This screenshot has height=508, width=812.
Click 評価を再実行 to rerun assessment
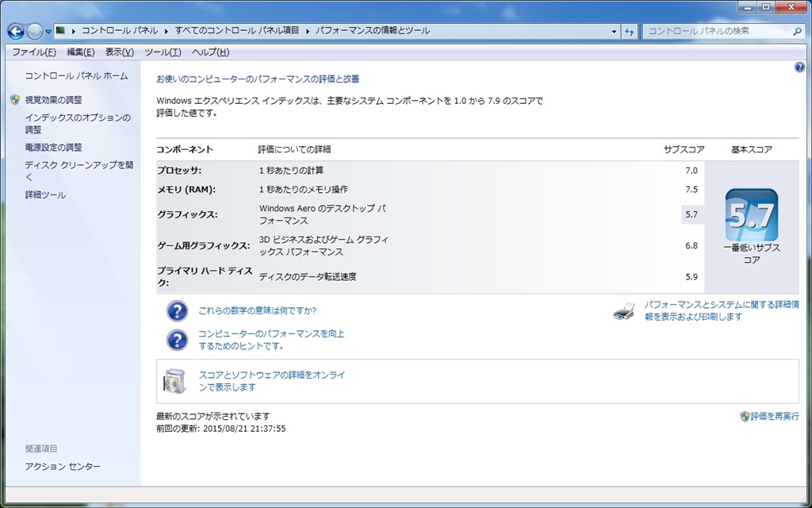click(x=775, y=416)
